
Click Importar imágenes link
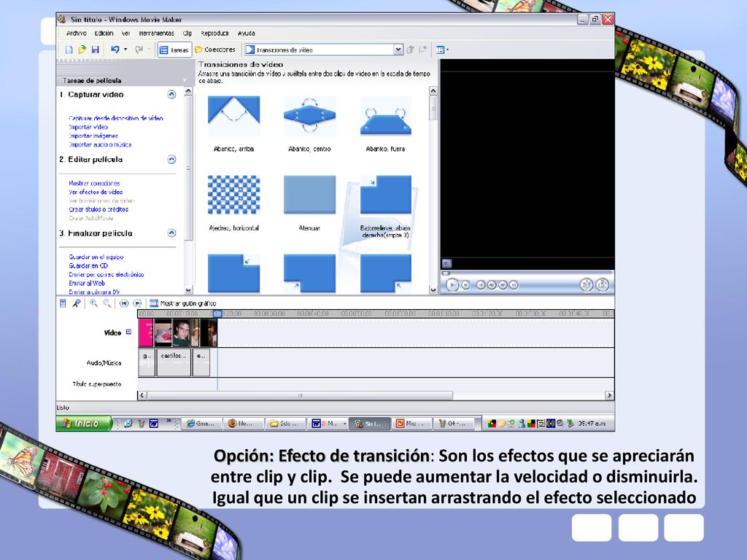click(x=93, y=136)
